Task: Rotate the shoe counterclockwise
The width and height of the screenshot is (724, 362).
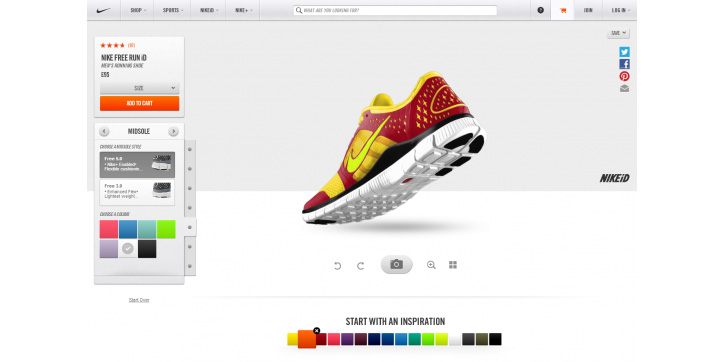Action: tap(338, 265)
